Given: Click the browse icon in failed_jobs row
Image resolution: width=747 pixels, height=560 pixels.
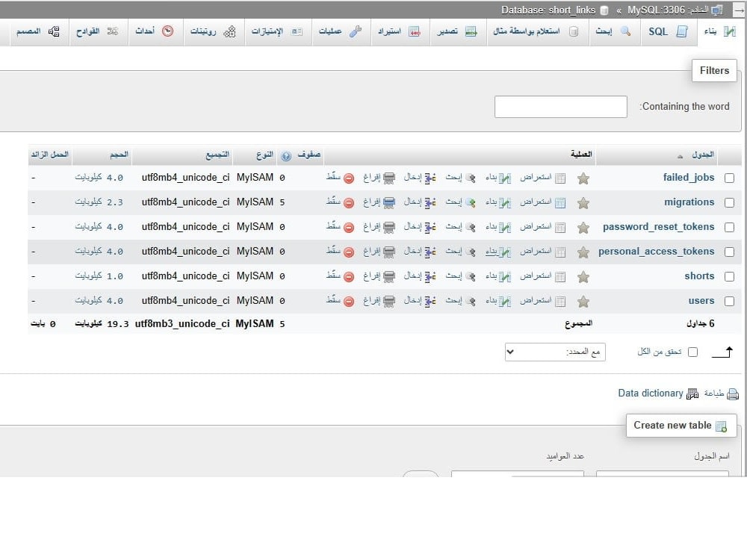Looking at the screenshot, I should pyautogui.click(x=561, y=178).
